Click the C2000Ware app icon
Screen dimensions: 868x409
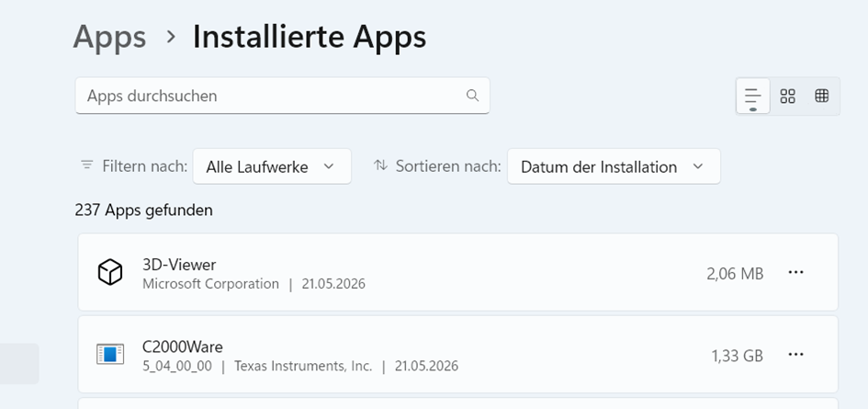click(x=109, y=354)
